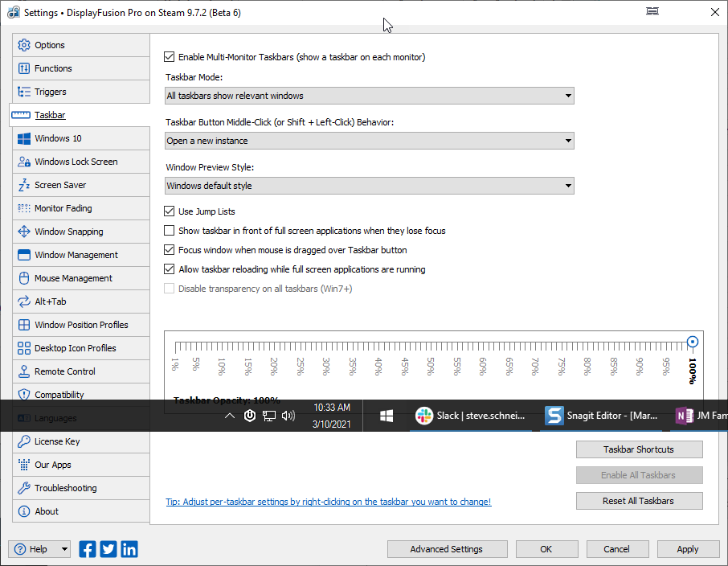Click the Advanced Settings button
Screen dimensions: 728x566
click(446, 549)
